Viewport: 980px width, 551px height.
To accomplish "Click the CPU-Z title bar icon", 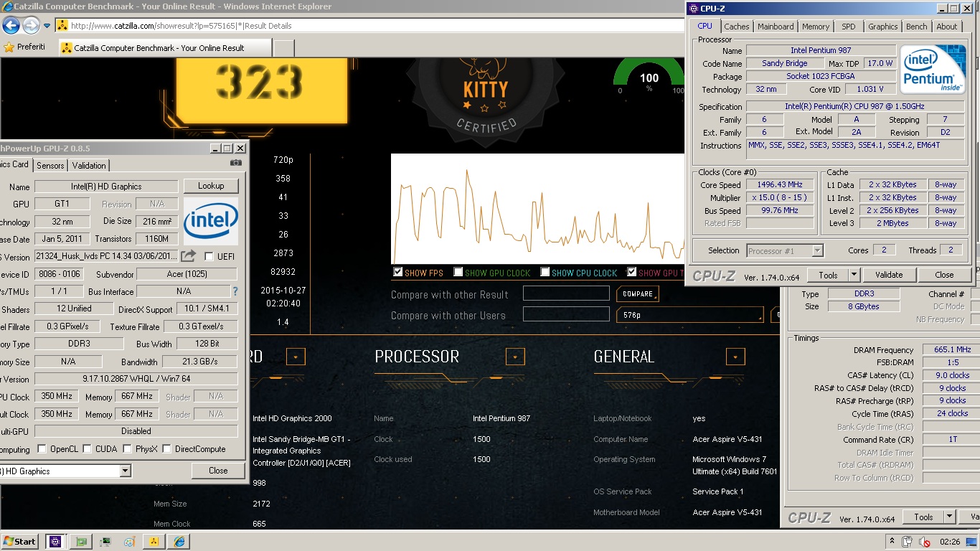I will click(x=693, y=9).
